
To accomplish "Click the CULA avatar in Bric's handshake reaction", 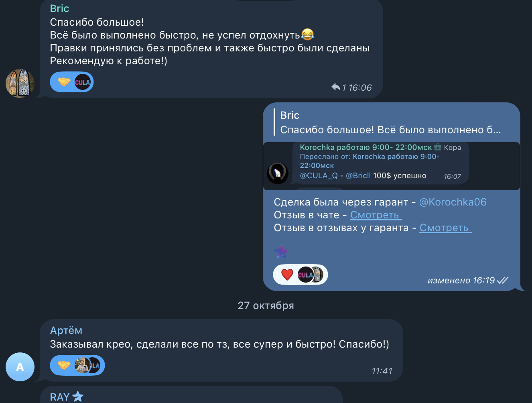I will pos(83,82).
